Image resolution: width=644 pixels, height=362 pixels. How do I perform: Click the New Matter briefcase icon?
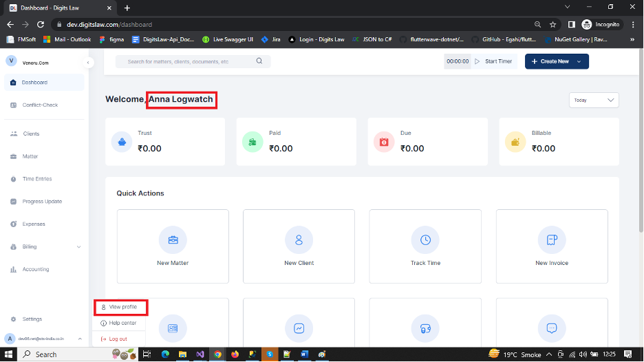173,239
